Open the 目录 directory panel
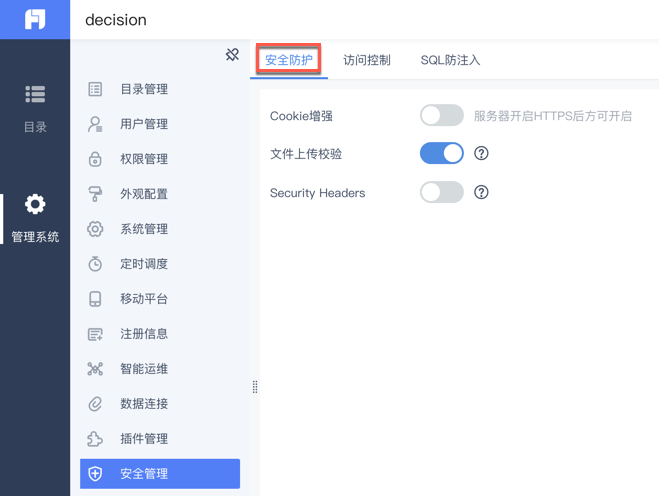659x496 pixels. tap(35, 107)
